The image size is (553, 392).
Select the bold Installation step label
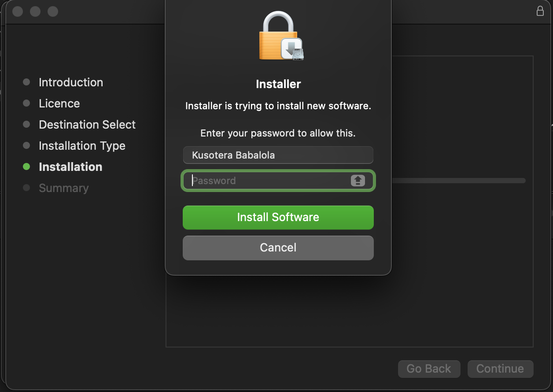(x=70, y=167)
